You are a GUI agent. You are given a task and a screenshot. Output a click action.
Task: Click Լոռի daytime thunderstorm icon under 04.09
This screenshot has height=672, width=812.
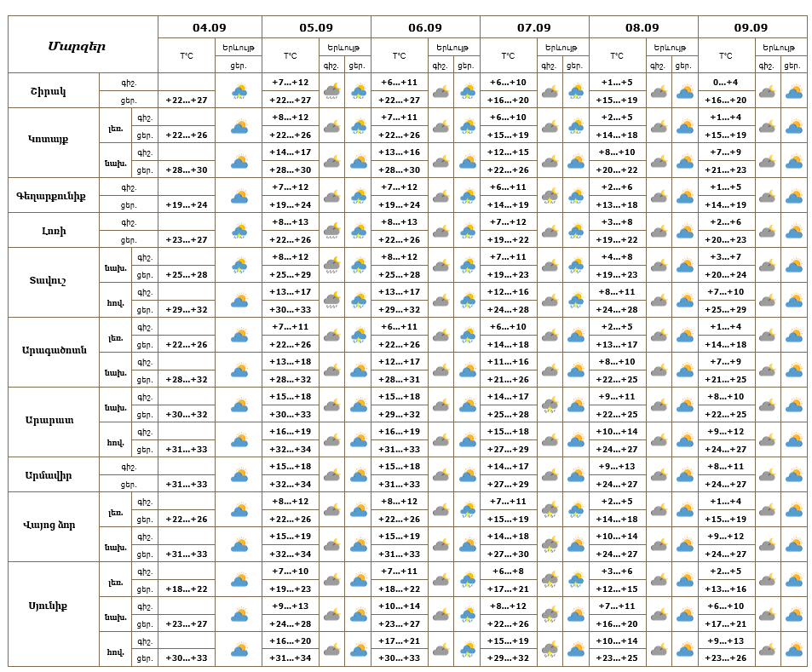[239, 231]
